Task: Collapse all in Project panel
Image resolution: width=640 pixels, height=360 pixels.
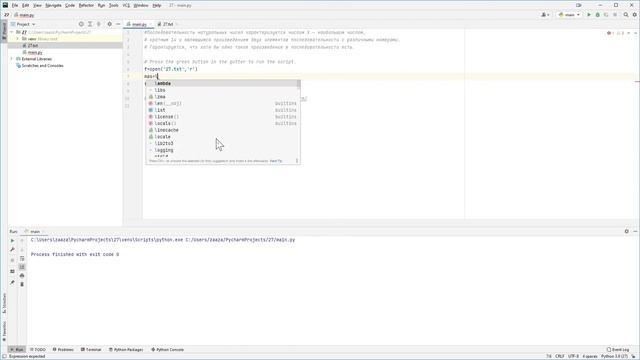Action: tap(98, 24)
